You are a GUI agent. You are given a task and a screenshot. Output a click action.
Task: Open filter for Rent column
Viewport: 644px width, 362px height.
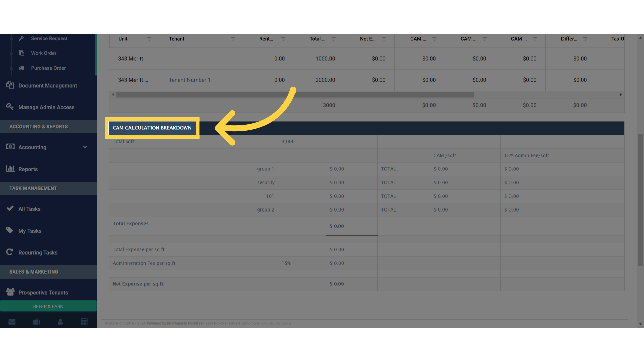point(283,39)
